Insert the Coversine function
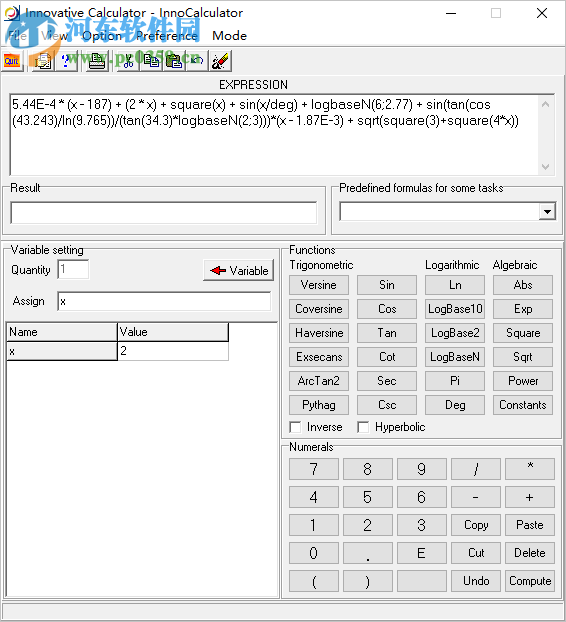Screen dimensions: 566x622 (x=319, y=309)
